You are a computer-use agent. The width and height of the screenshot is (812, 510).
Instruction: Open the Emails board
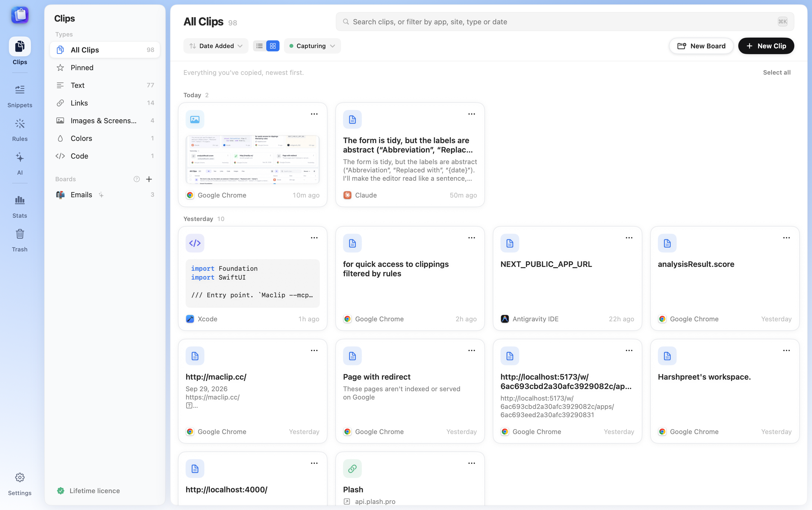[105, 194]
